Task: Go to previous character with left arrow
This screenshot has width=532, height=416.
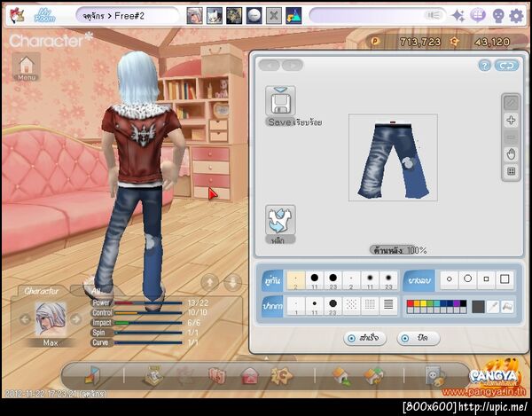Action: point(25,319)
